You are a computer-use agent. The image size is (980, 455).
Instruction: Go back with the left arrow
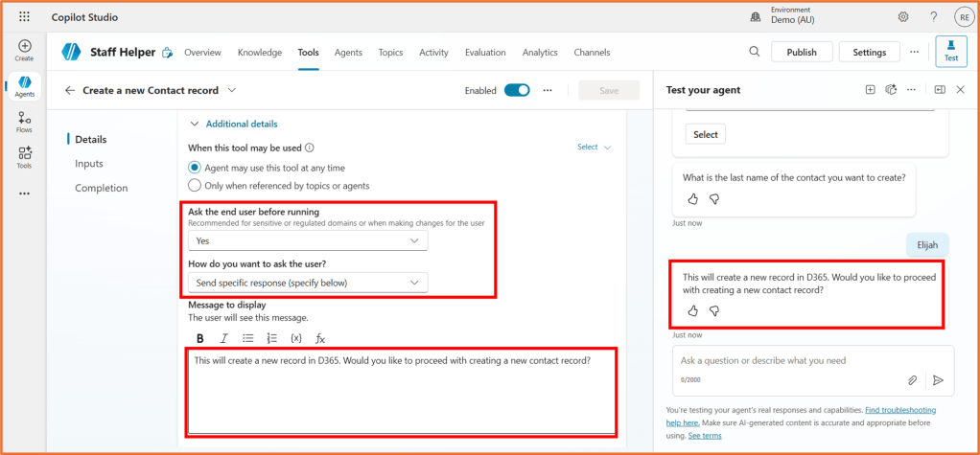tap(70, 90)
